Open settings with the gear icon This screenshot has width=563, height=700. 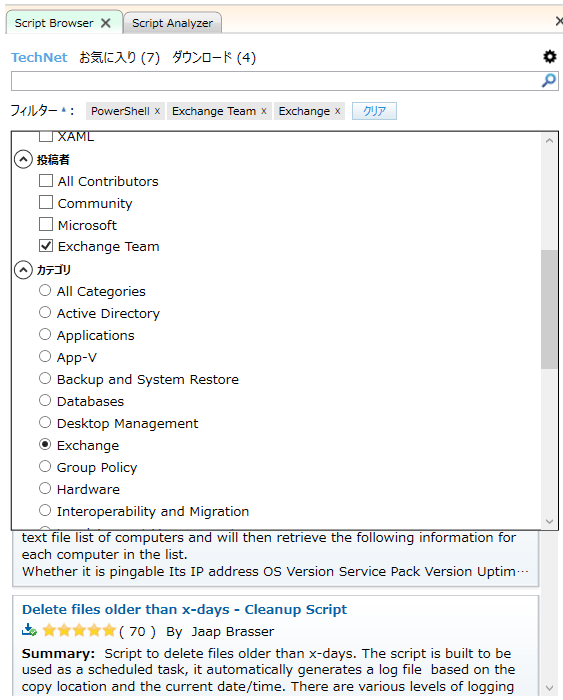[x=550, y=57]
